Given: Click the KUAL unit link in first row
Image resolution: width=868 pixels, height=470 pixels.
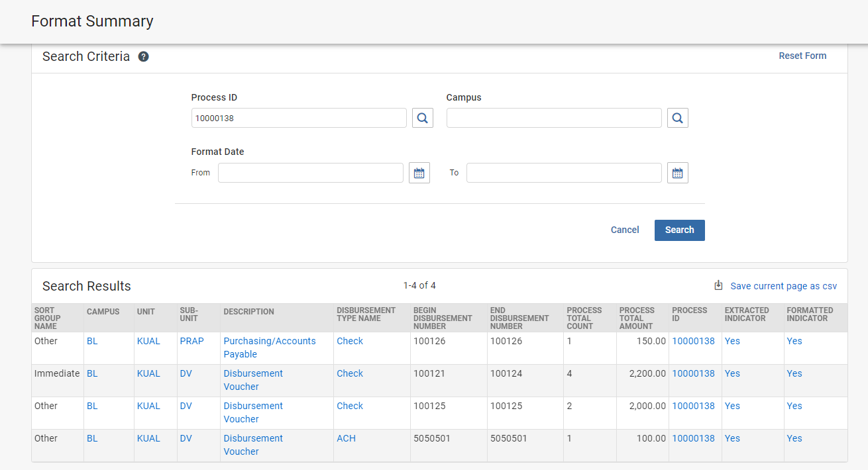Looking at the screenshot, I should [148, 342].
